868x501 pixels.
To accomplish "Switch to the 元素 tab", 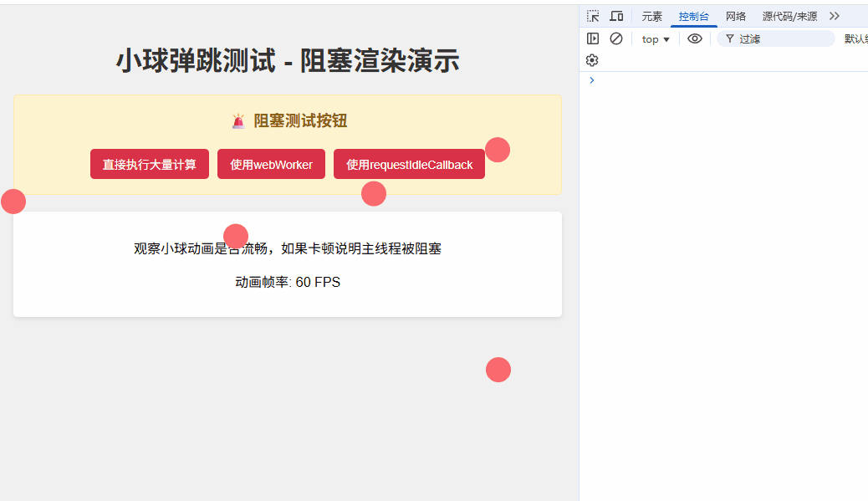I will click(x=651, y=16).
